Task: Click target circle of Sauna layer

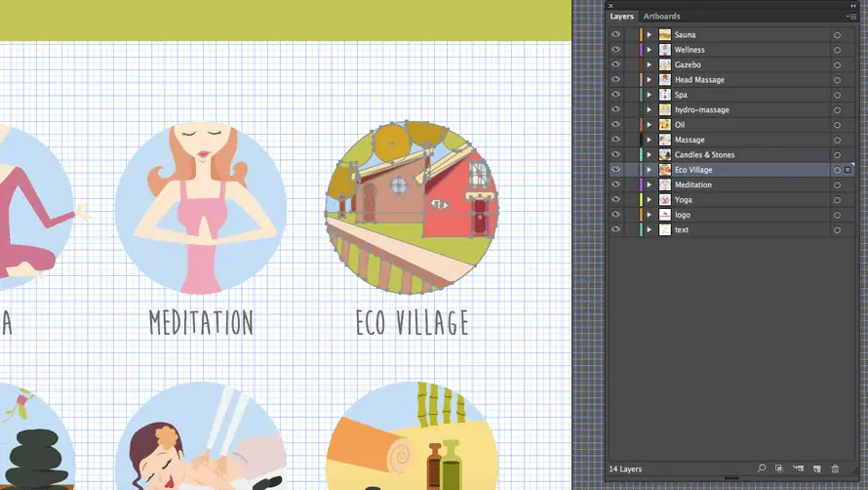Action: (837, 35)
